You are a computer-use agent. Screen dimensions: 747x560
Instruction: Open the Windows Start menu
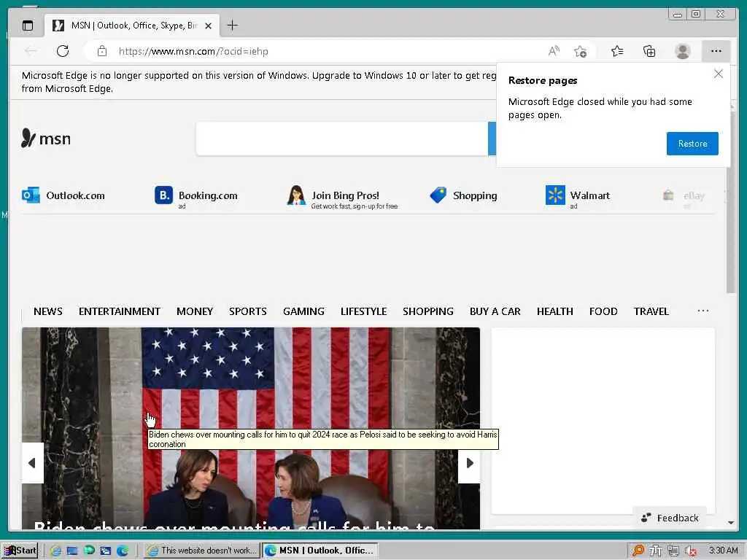[20, 551]
